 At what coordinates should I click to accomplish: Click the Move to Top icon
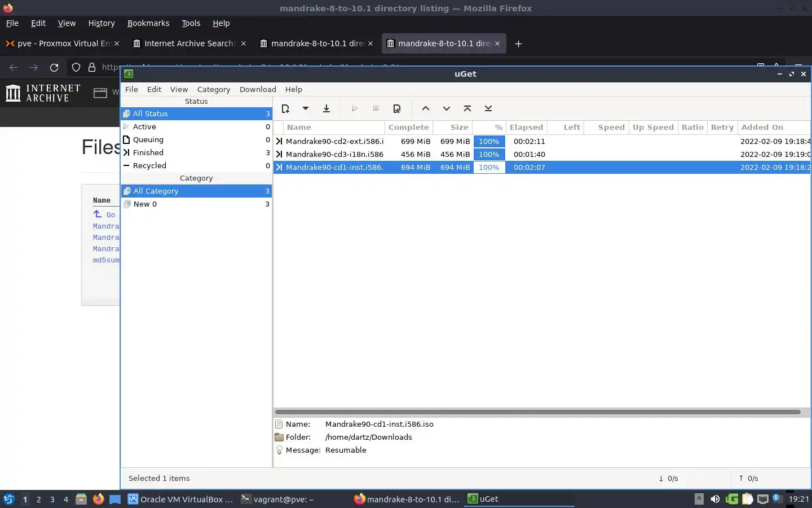click(467, 108)
